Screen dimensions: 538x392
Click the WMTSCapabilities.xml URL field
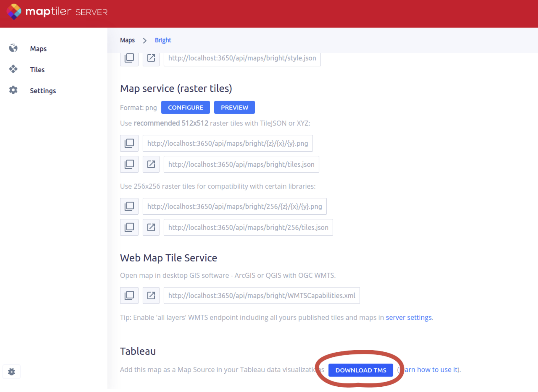tap(261, 296)
